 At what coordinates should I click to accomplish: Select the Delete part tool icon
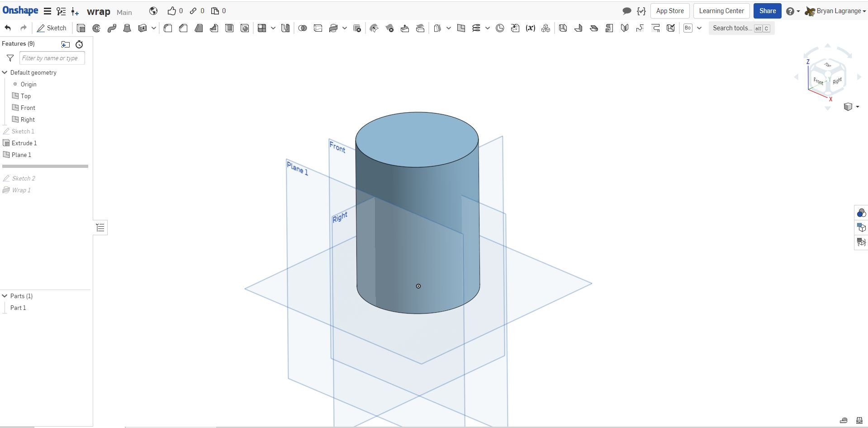click(357, 28)
